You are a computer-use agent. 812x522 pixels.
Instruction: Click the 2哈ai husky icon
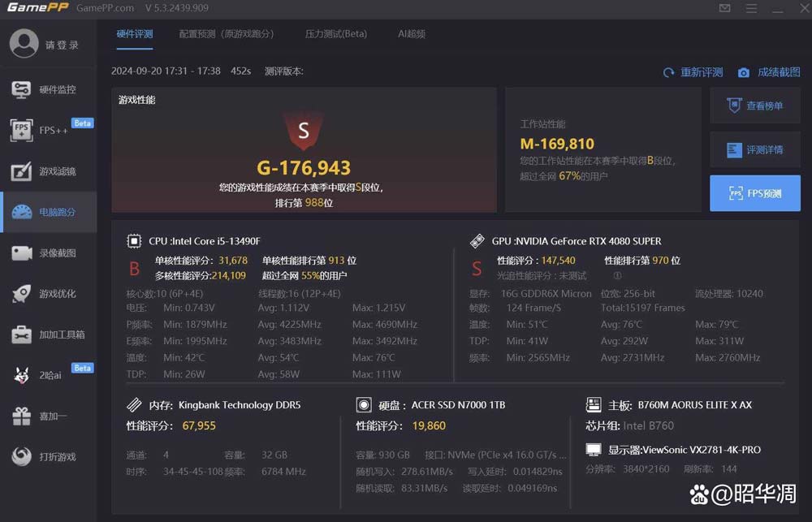pos(22,375)
